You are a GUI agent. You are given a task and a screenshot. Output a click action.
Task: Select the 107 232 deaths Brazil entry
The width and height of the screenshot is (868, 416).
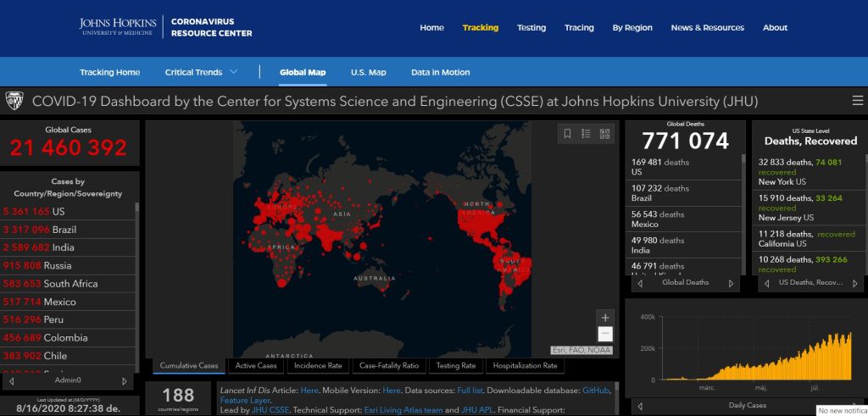pos(684,193)
